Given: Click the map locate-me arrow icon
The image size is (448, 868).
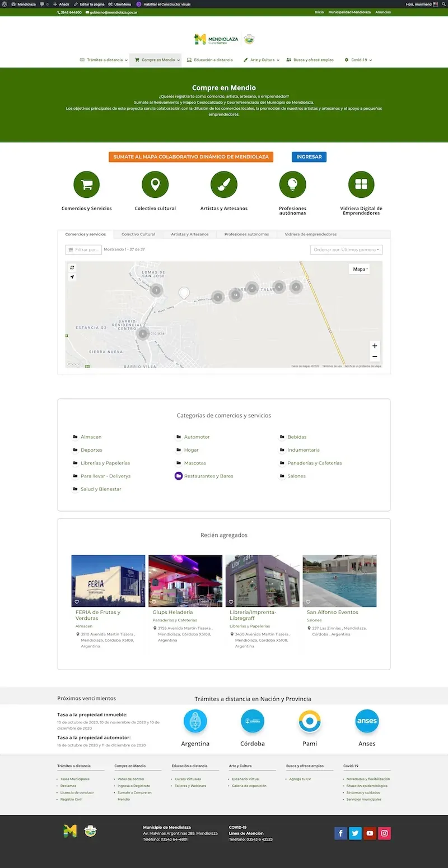Looking at the screenshot, I should pyautogui.click(x=72, y=277).
